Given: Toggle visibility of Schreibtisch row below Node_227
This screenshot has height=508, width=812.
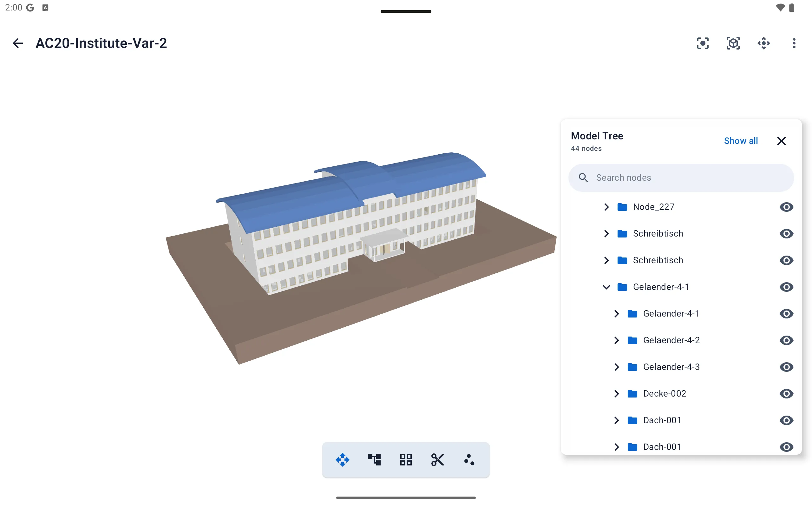Looking at the screenshot, I should pos(786,233).
